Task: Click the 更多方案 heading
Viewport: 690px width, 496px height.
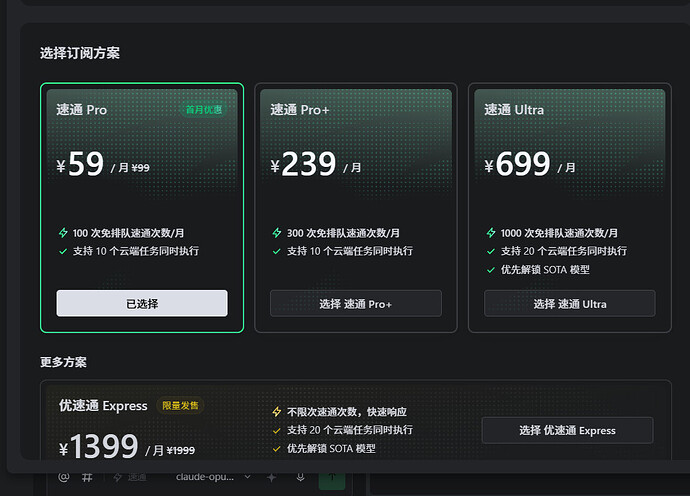Action: point(63,362)
